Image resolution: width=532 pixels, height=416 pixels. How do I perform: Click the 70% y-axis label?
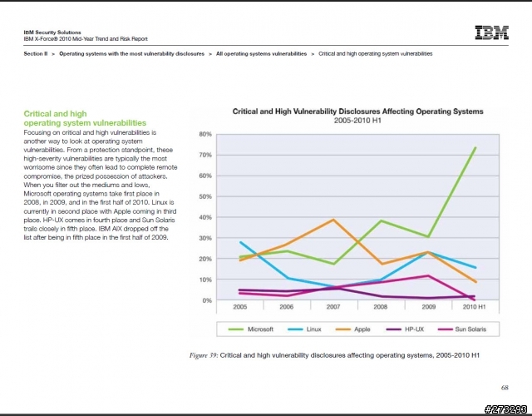click(x=205, y=155)
